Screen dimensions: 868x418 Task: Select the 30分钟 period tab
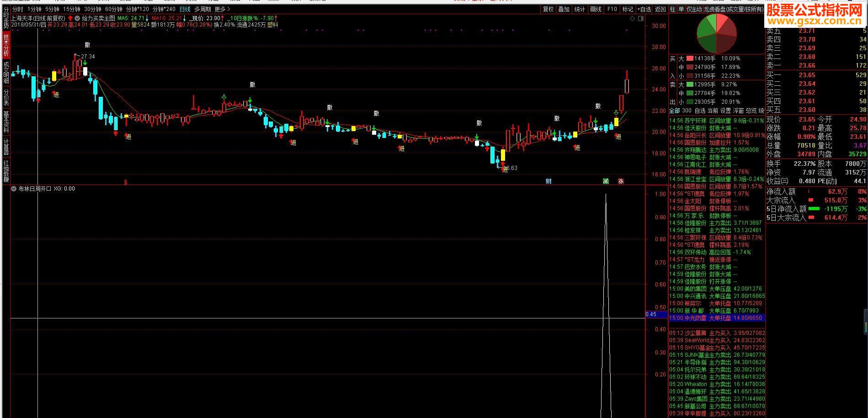click(x=93, y=9)
